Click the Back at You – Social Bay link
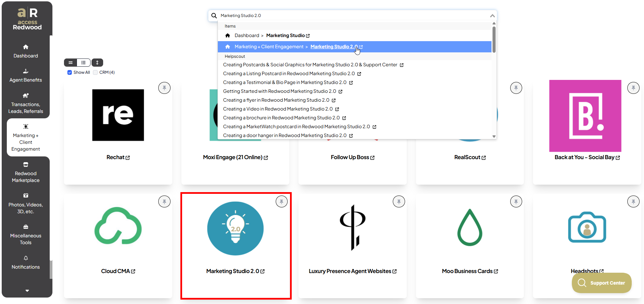Viewport: 644px width, 304px height. pyautogui.click(x=587, y=157)
